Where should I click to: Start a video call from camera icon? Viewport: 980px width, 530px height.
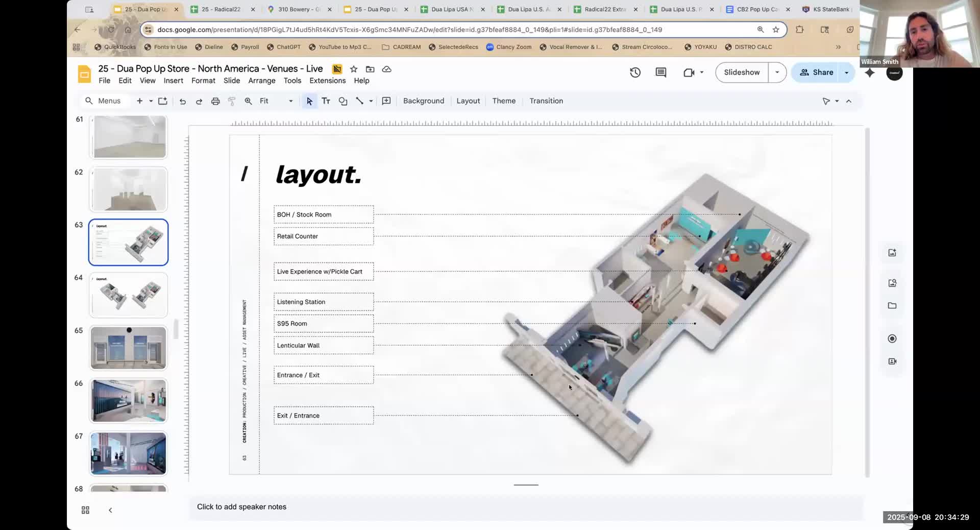pyautogui.click(x=689, y=73)
